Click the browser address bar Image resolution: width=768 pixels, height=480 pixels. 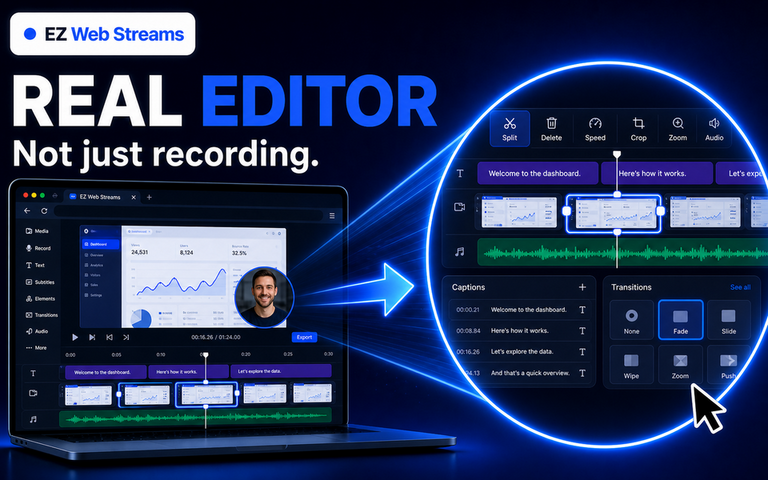point(189,212)
